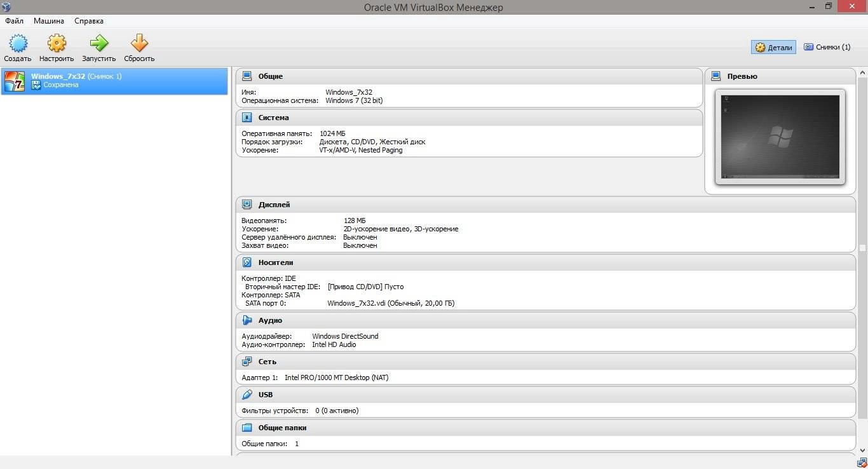Start the VM with Запустить arrow
The width and height of the screenshot is (868, 469).
click(98, 43)
